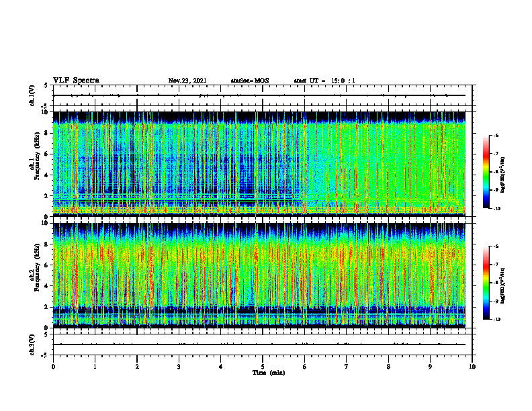Click the 'start UT = 15:0 :1' text
This screenshot has height=411, width=532.
(x=324, y=81)
